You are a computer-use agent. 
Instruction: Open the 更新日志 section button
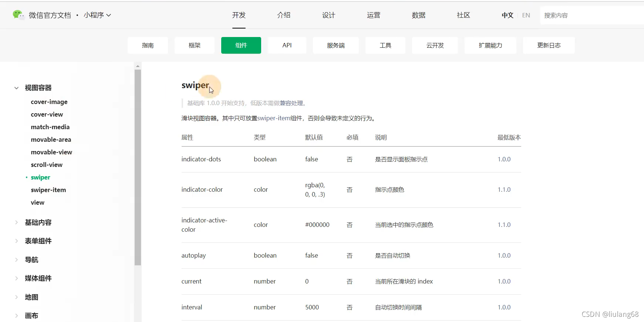549,45
